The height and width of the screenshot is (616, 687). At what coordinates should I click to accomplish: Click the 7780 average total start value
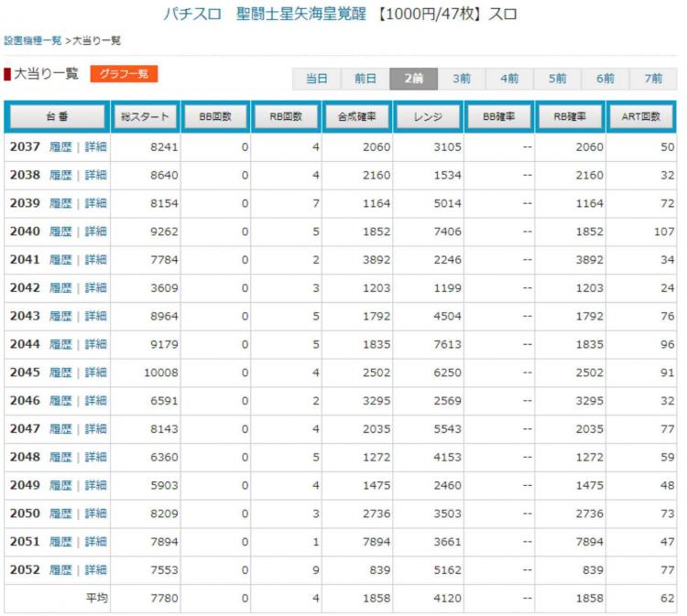click(164, 598)
